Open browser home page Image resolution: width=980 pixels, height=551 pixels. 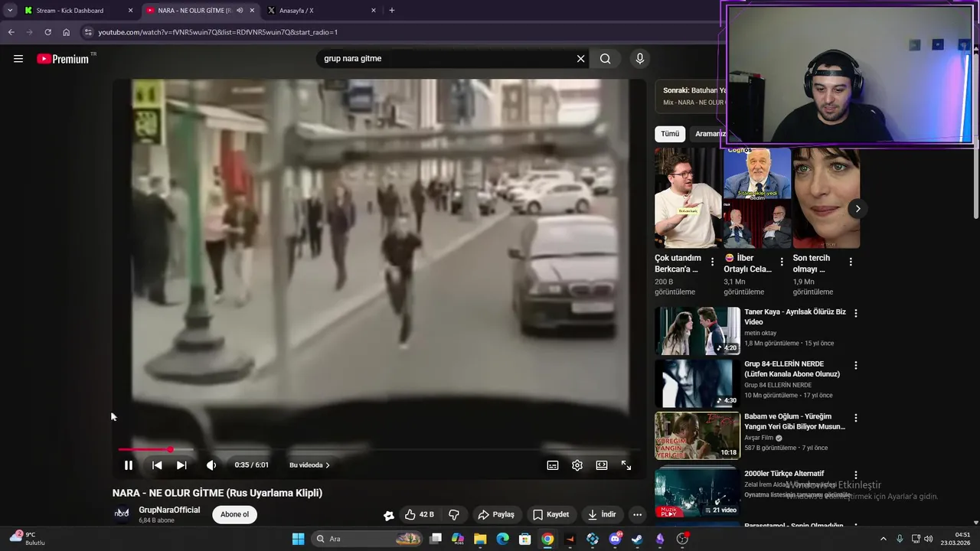point(66,32)
